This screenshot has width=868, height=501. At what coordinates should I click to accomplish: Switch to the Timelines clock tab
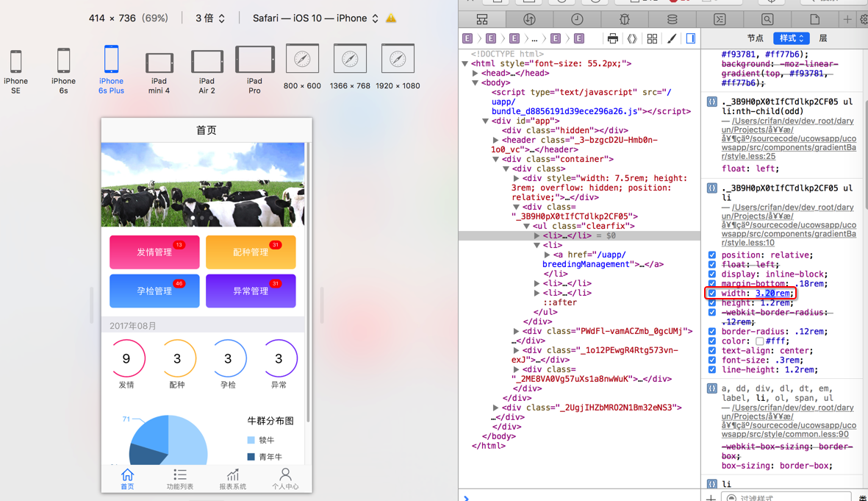pyautogui.click(x=577, y=19)
